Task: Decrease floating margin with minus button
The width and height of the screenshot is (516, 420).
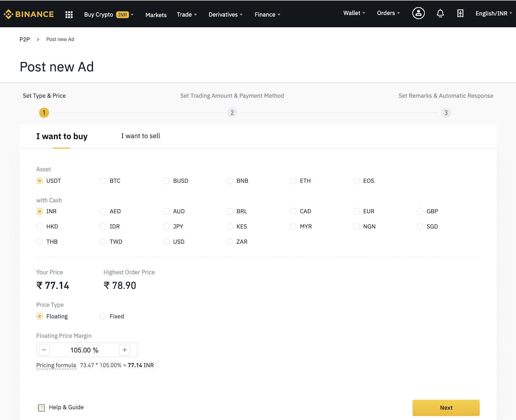Action: 44,350
